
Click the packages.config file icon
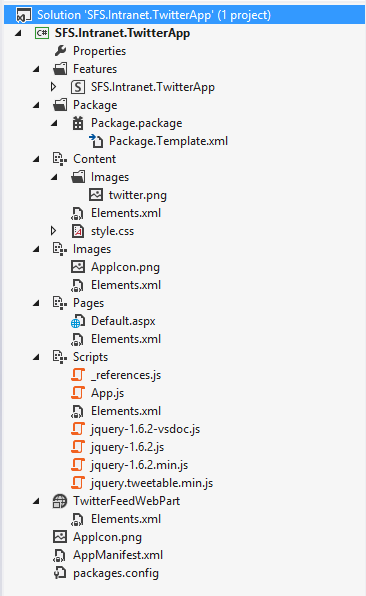60,573
